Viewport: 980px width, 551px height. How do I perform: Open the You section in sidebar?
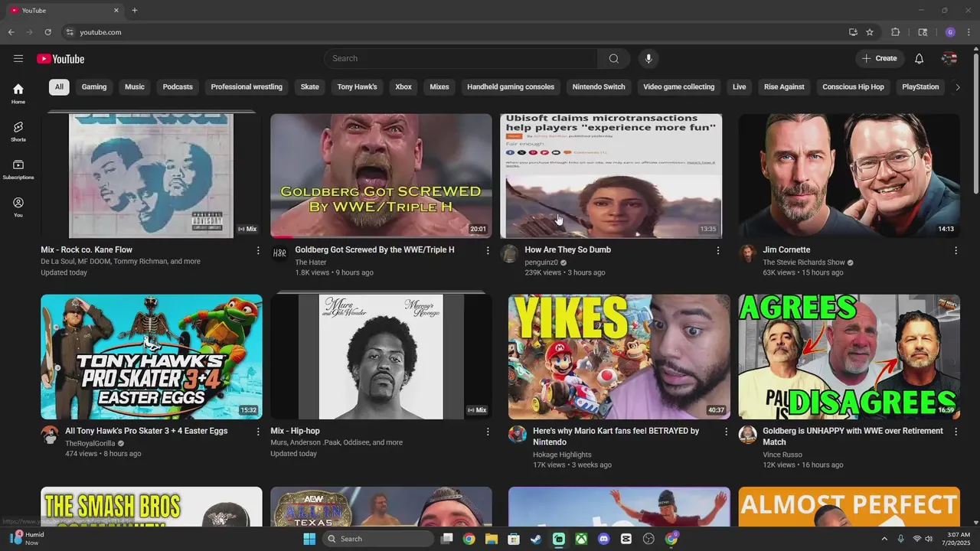(x=18, y=207)
